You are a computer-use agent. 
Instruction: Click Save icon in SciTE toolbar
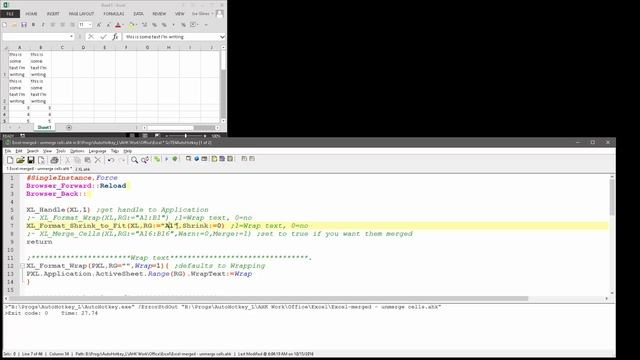coord(31,160)
